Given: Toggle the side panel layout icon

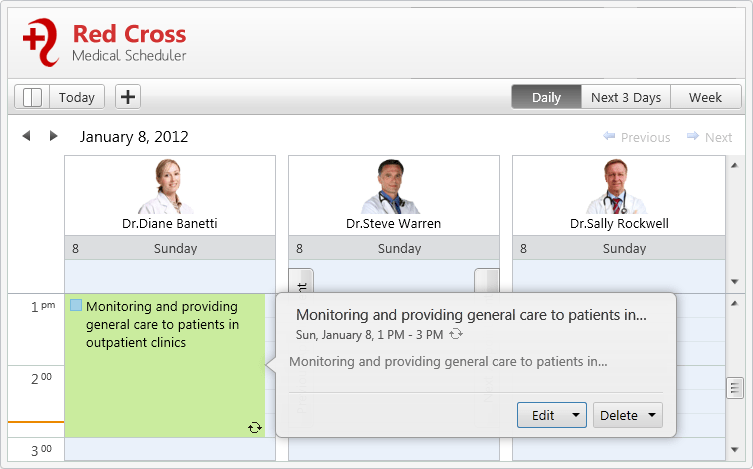Looking at the screenshot, I should click(x=32, y=97).
